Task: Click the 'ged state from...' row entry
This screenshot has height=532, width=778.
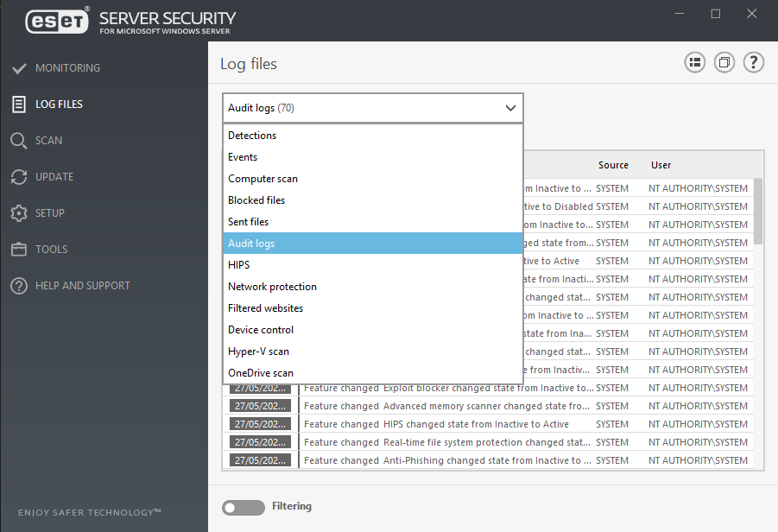Action: pyautogui.click(x=558, y=243)
